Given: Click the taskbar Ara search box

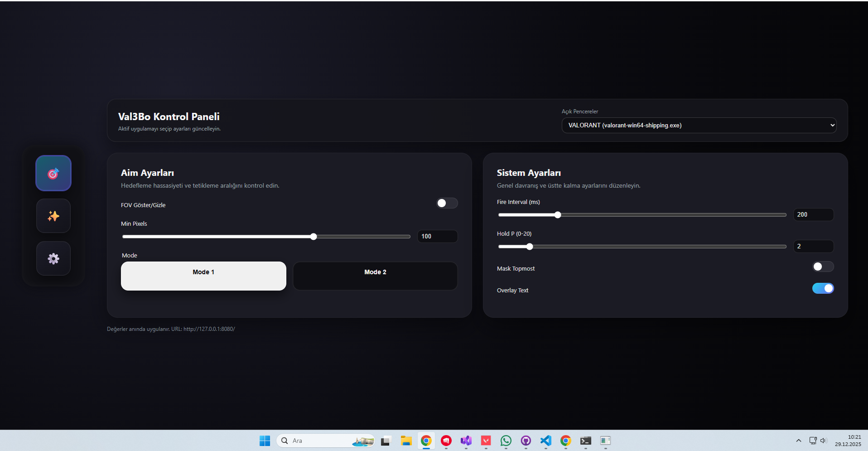Looking at the screenshot, I should (x=325, y=441).
